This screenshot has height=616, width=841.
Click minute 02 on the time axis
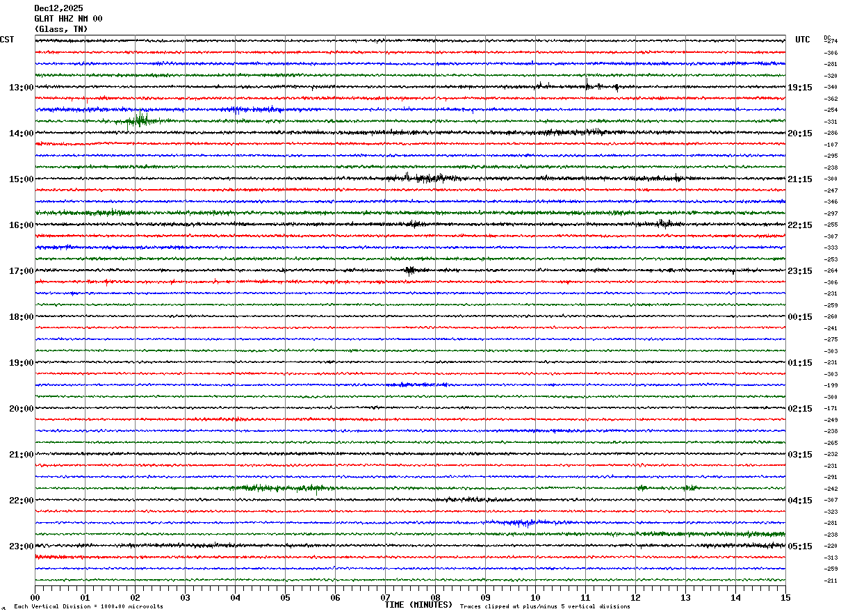[x=135, y=597]
